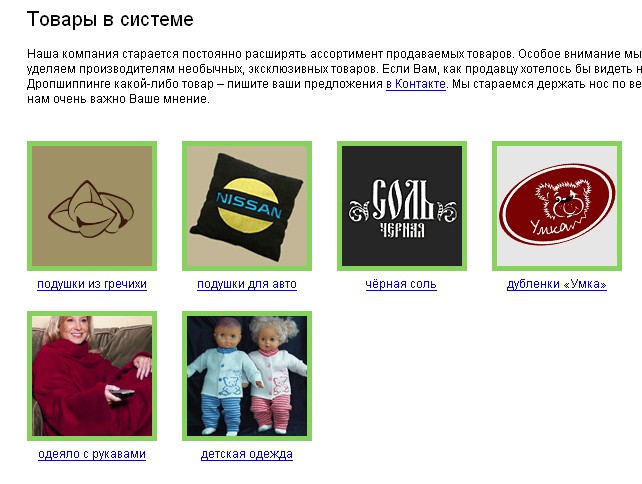Open the «одеяло с рукавами» link
Screen dimensions: 642x484
coord(92,454)
